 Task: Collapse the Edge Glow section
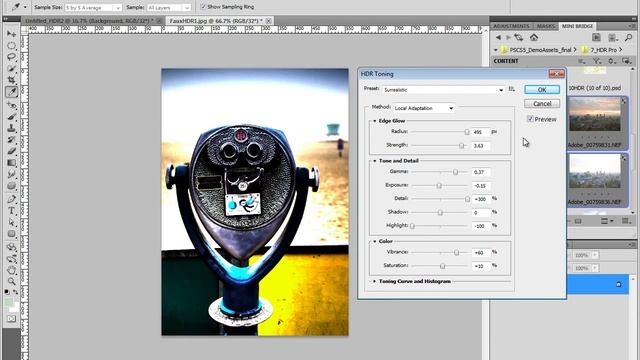pyautogui.click(x=375, y=121)
